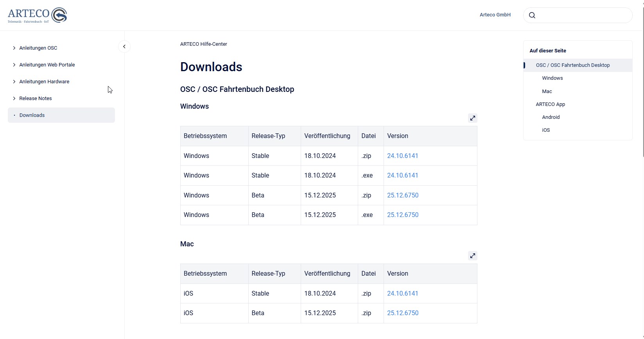
Task: Expand the Anleitungen OSC chevron
Action: tap(14, 48)
